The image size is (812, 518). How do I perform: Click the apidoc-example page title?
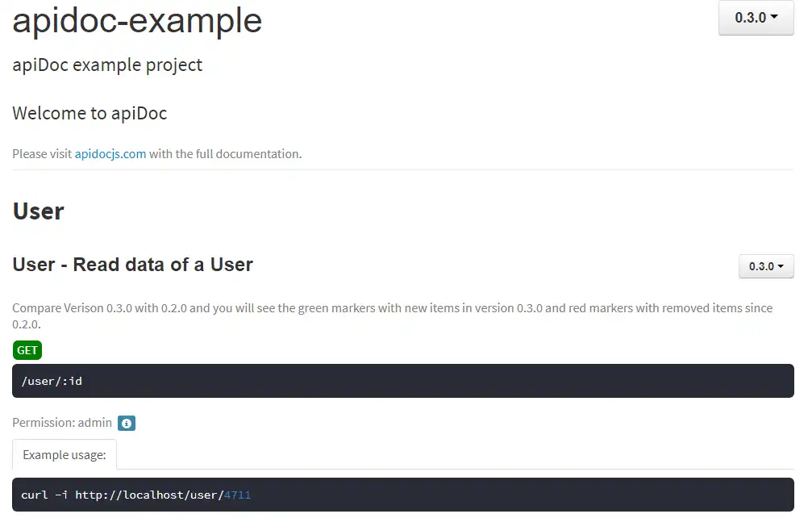pos(137,20)
